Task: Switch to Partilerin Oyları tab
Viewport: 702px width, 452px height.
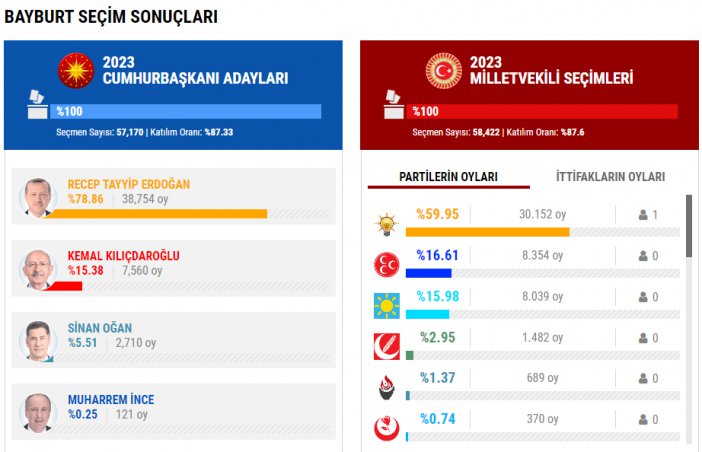Action: click(x=448, y=177)
